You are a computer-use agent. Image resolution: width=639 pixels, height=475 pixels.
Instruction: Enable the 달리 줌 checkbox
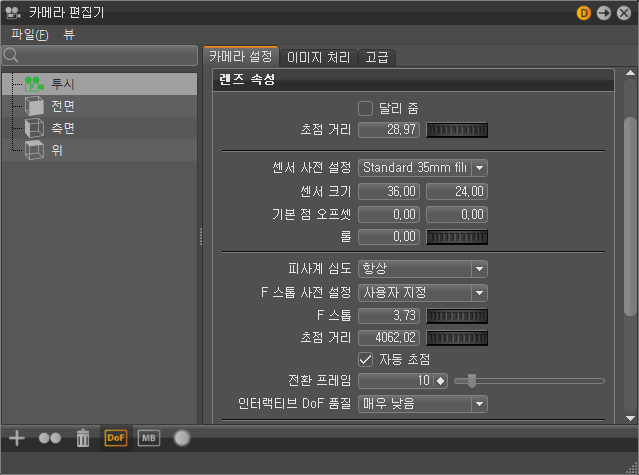365,109
